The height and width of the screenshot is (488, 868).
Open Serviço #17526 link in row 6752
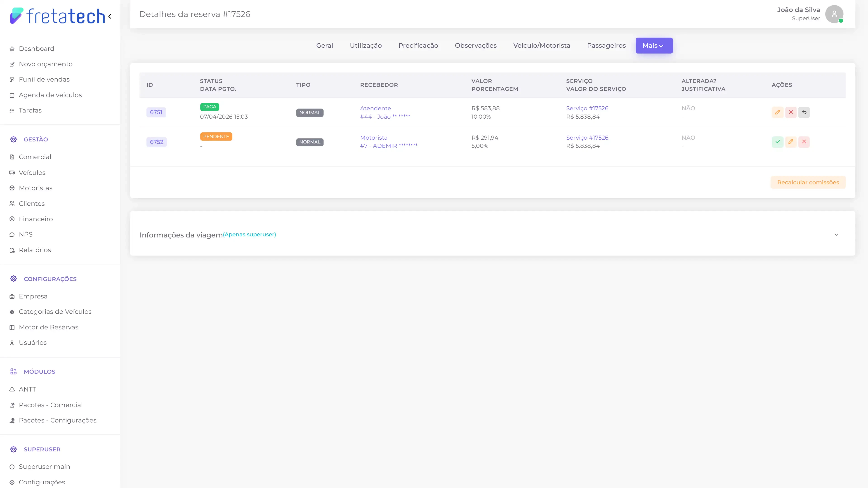587,137
